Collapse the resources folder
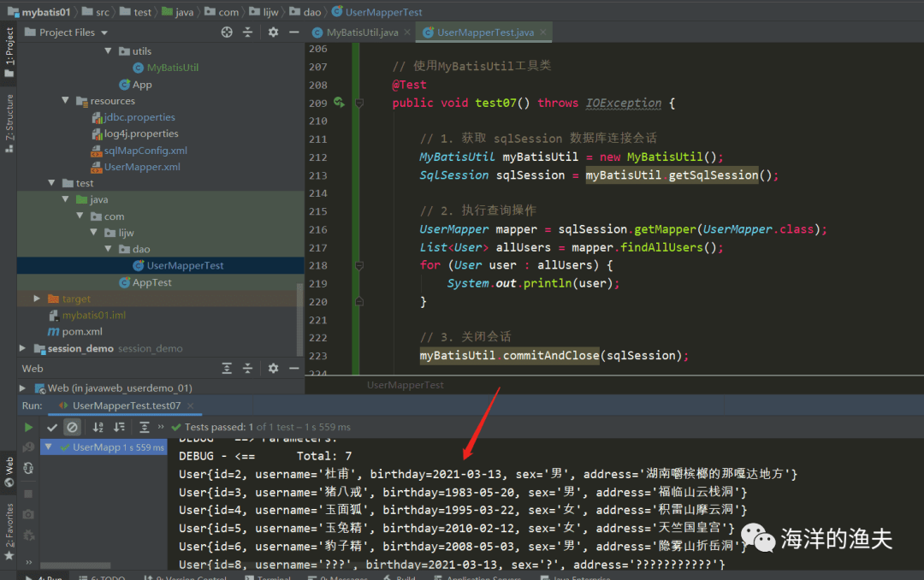Screen dimensions: 924x580 coord(66,101)
